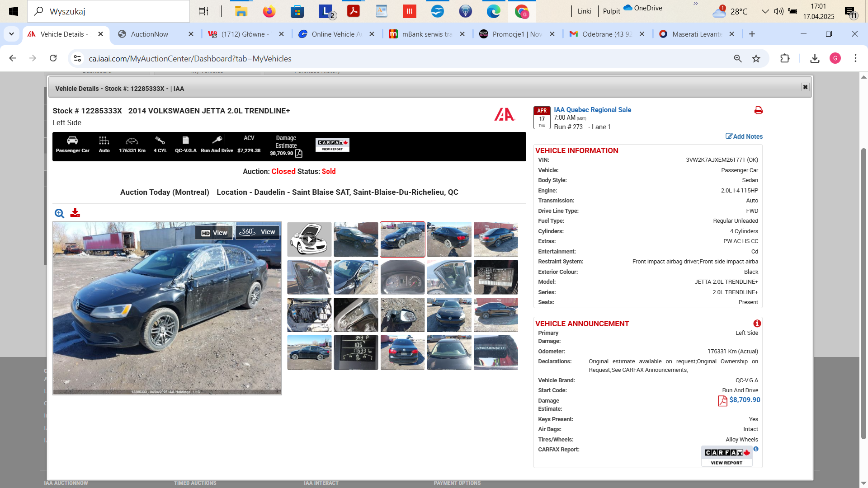
Task: Click the CARFAX View Report logo in the announcements
Action: click(726, 456)
